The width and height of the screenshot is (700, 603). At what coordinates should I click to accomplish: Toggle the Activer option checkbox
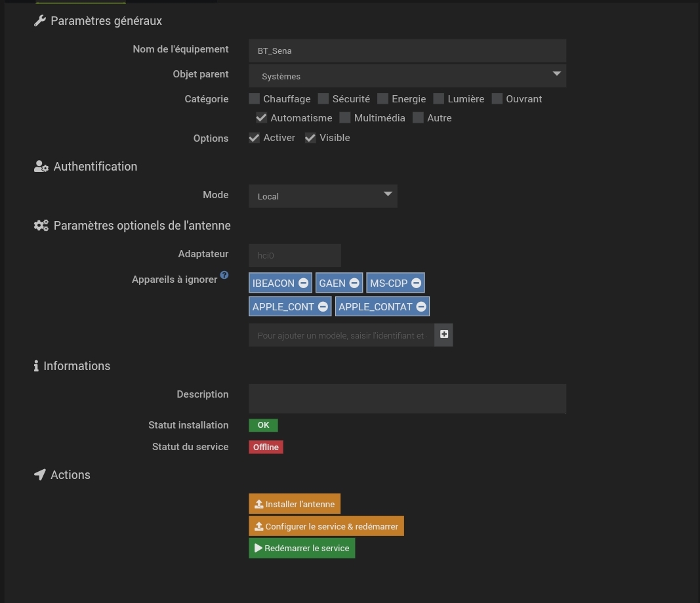pos(255,138)
